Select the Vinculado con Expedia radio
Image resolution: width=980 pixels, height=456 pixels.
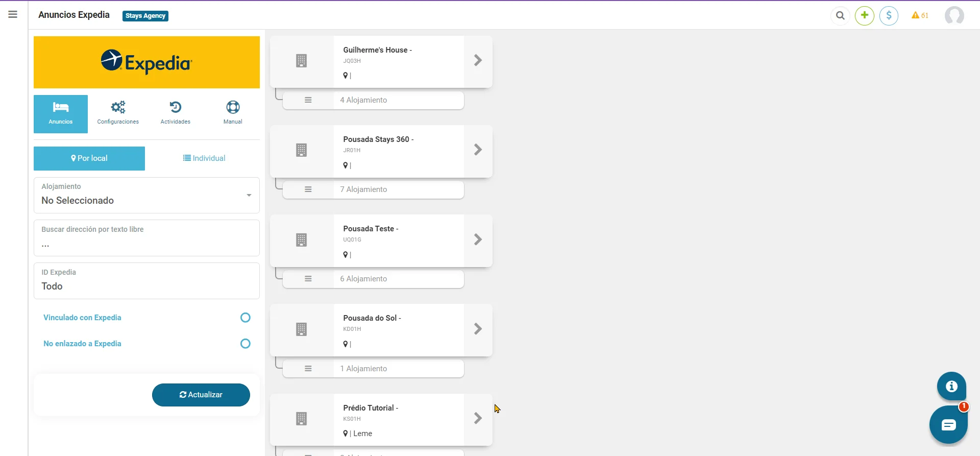point(246,318)
